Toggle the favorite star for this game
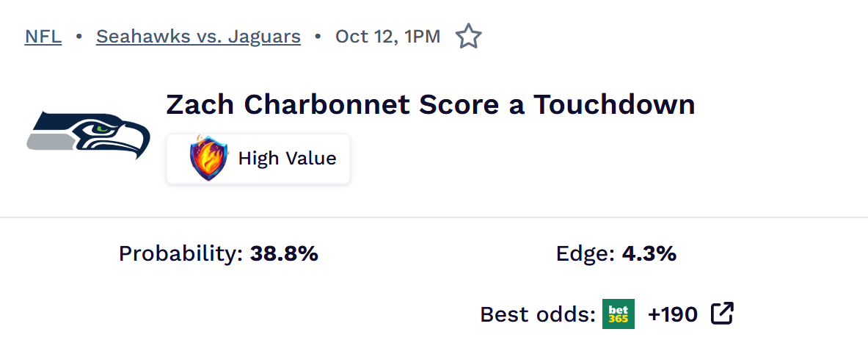This screenshot has height=354, width=868. 468,36
